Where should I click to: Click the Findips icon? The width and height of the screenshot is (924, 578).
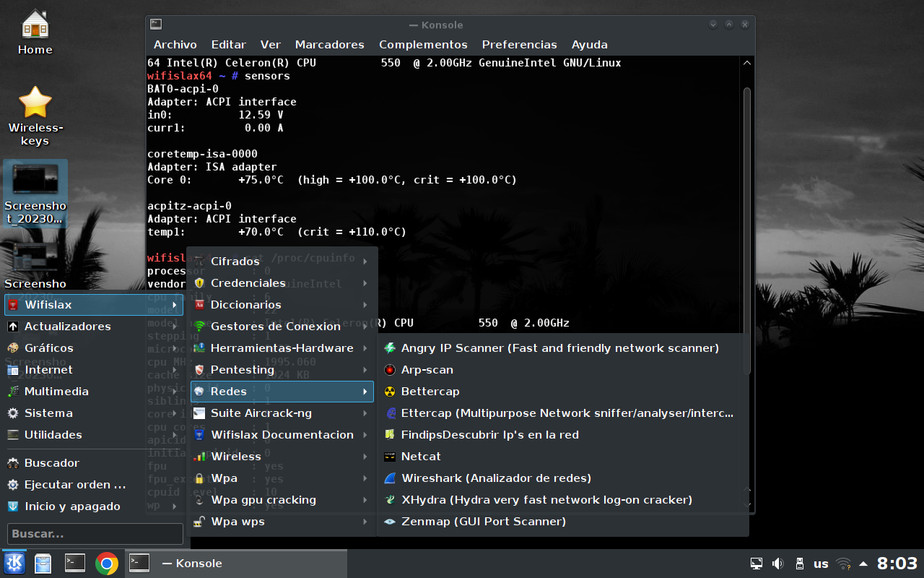coord(390,435)
